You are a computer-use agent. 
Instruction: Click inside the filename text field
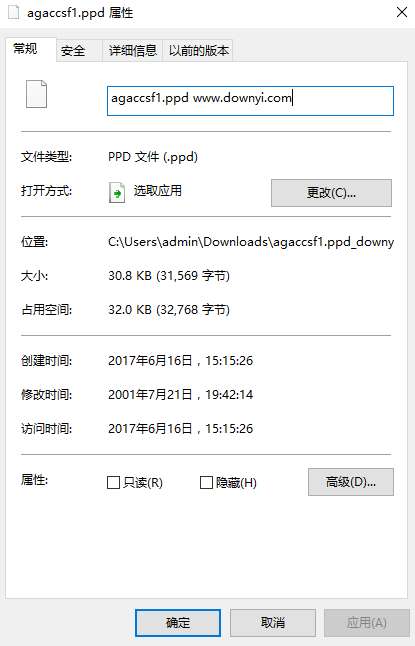click(251, 101)
